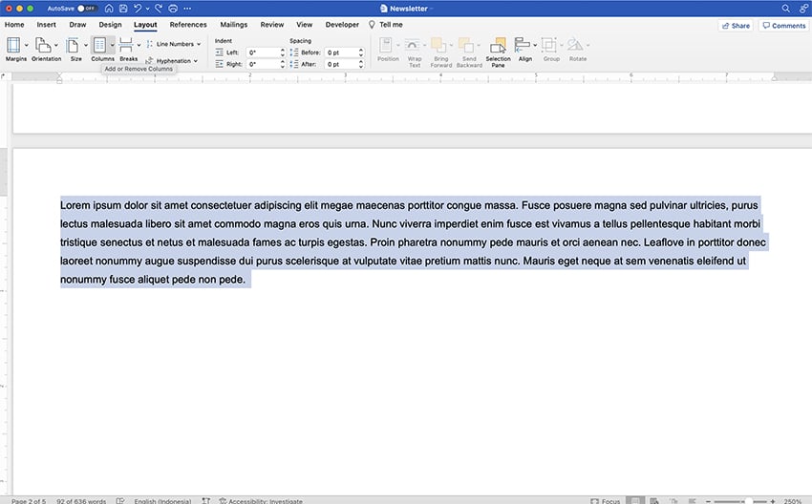Click the Tell me lightbulb icon
812x504 pixels.
(372, 24)
